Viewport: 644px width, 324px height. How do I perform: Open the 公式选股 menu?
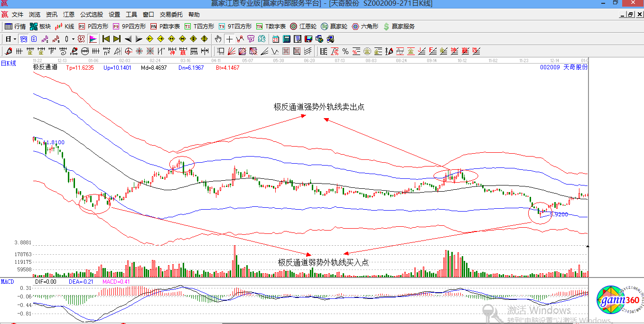(x=92, y=15)
